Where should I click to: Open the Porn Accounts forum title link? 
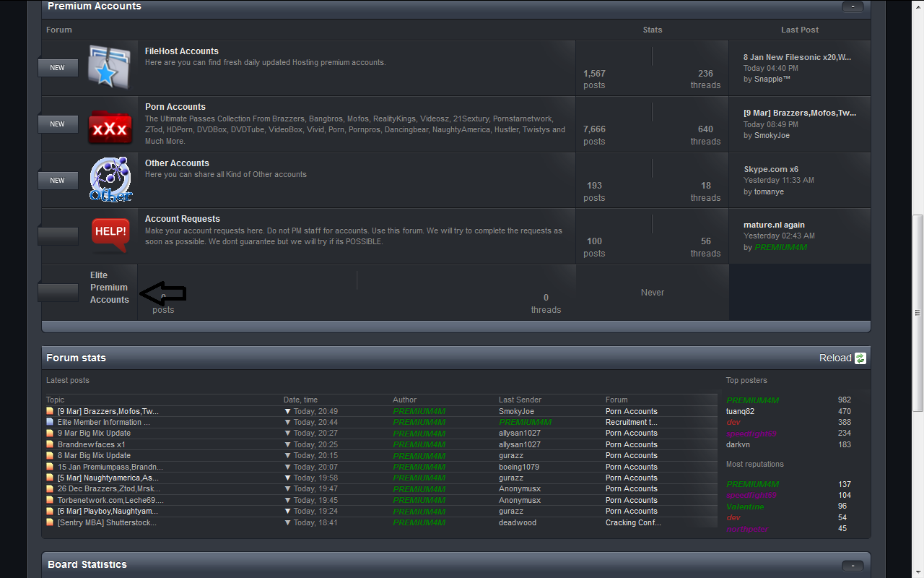(x=175, y=107)
